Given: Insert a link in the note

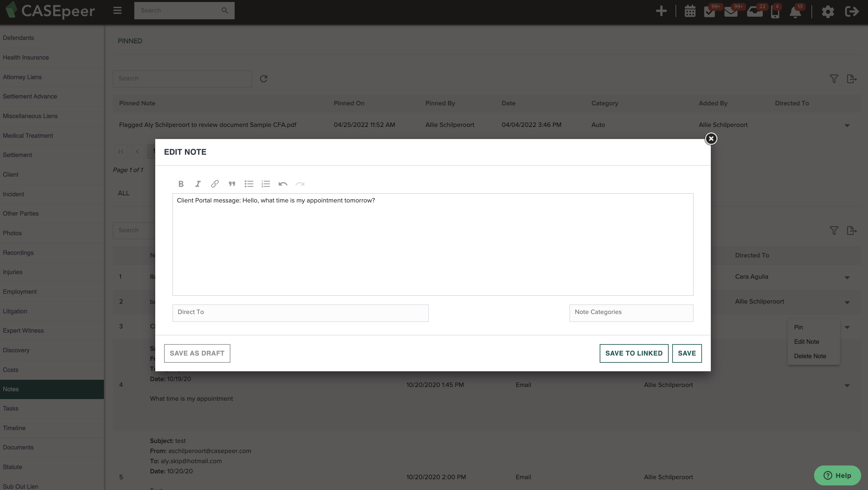Looking at the screenshot, I should coord(215,184).
